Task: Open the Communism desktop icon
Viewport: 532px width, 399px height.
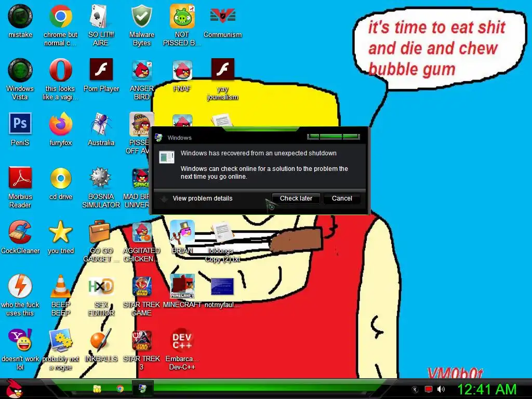Action: click(x=222, y=21)
